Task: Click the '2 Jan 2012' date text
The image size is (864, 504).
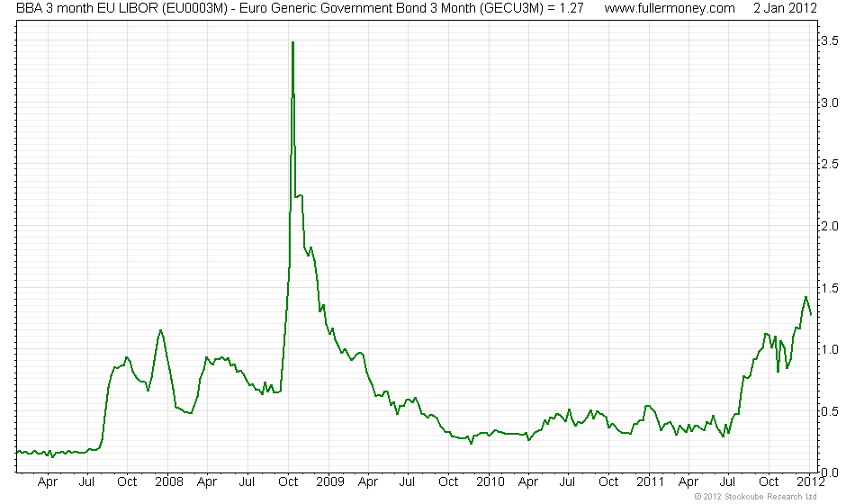Action: (x=785, y=8)
